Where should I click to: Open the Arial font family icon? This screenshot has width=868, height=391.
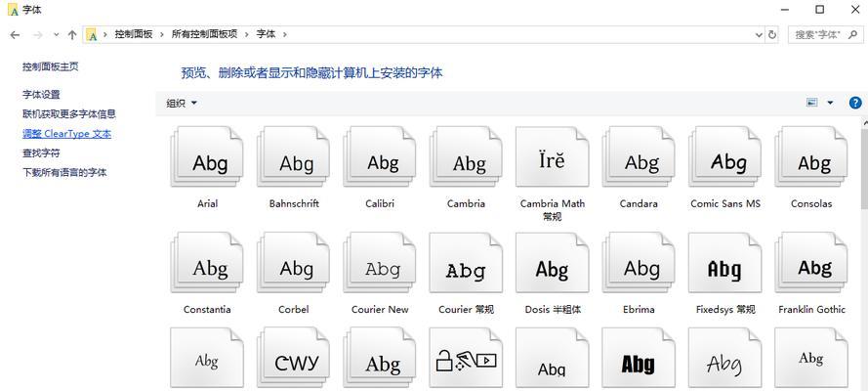pos(207,157)
